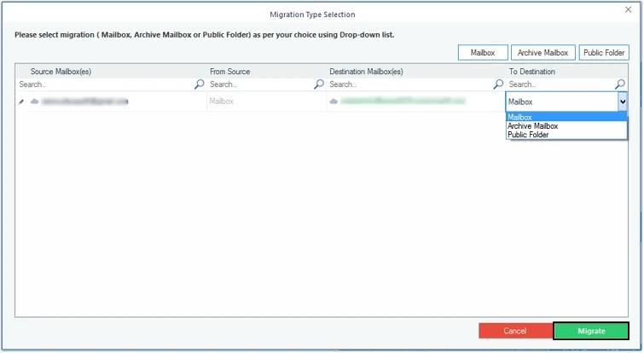Image resolution: width=644 pixels, height=353 pixels.
Task: Click the cloud icon beside the source mailbox
Action: 34,101
